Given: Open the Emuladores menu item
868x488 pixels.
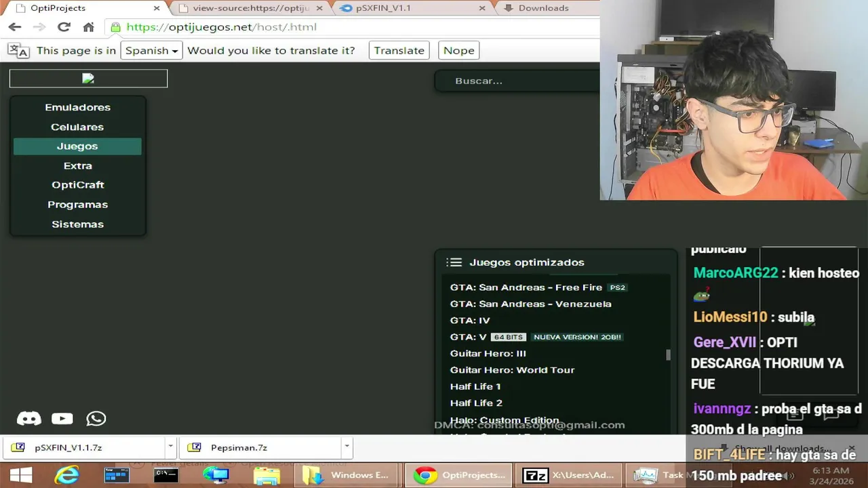Looking at the screenshot, I should pos(77,107).
